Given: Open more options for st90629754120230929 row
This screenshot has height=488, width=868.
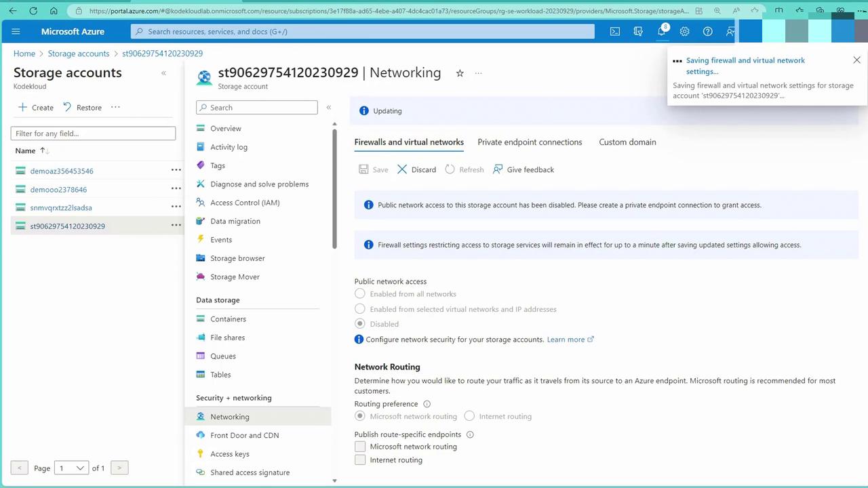Looking at the screenshot, I should 176,225.
